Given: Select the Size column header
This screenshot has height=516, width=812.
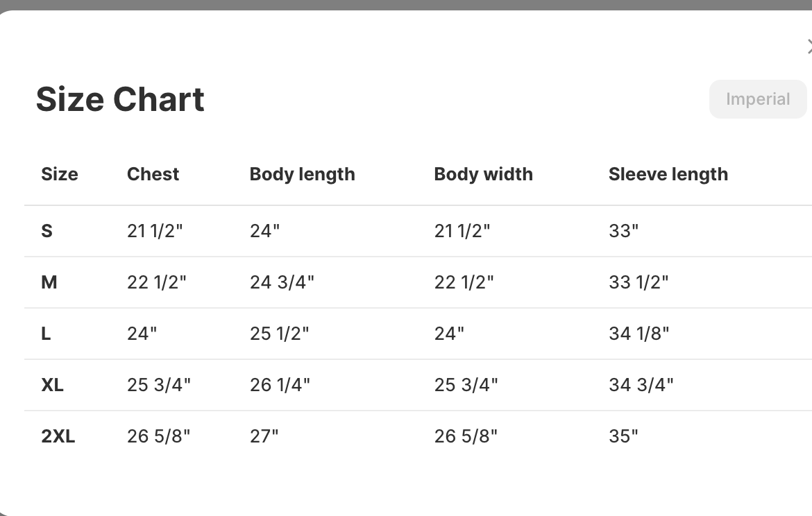Looking at the screenshot, I should [60, 174].
